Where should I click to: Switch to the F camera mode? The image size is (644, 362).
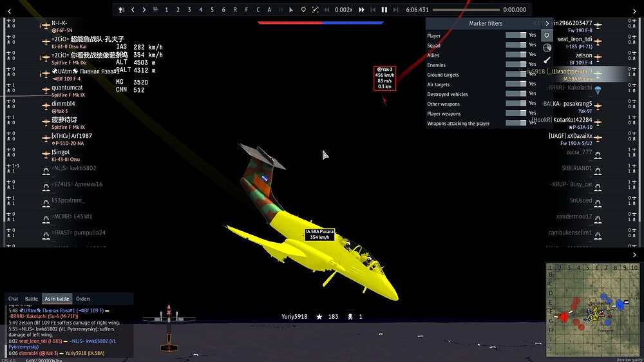click(x=247, y=10)
